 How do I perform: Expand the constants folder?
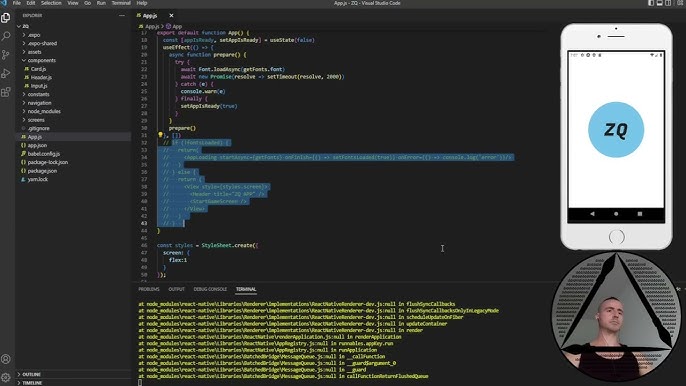coord(38,94)
